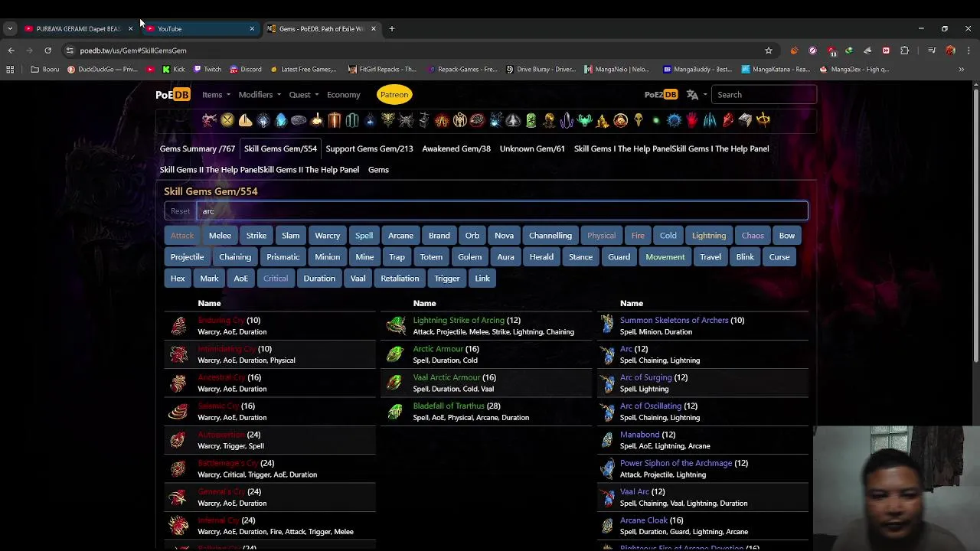This screenshot has height=551, width=980.
Task: Click the Reset filter button
Action: [x=181, y=211]
